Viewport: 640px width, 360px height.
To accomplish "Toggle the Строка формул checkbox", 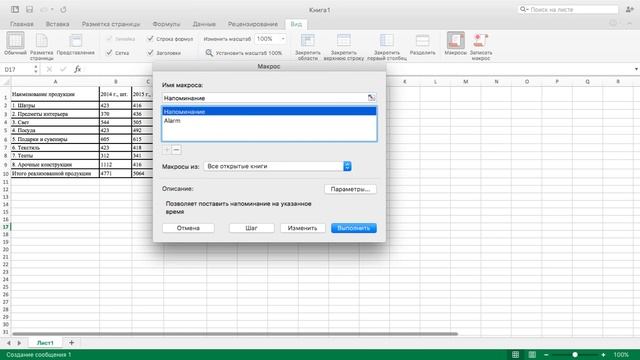I will (151, 39).
